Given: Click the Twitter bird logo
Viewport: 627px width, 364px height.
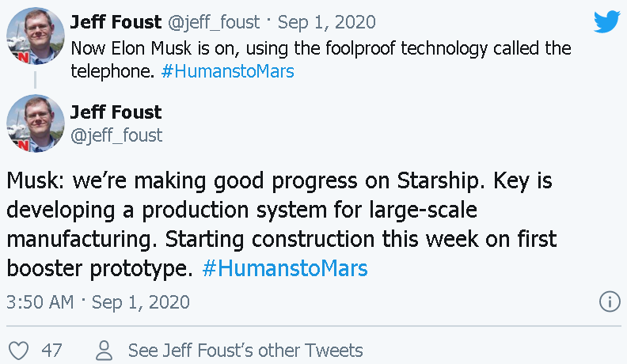Looking at the screenshot, I should point(606,21).
